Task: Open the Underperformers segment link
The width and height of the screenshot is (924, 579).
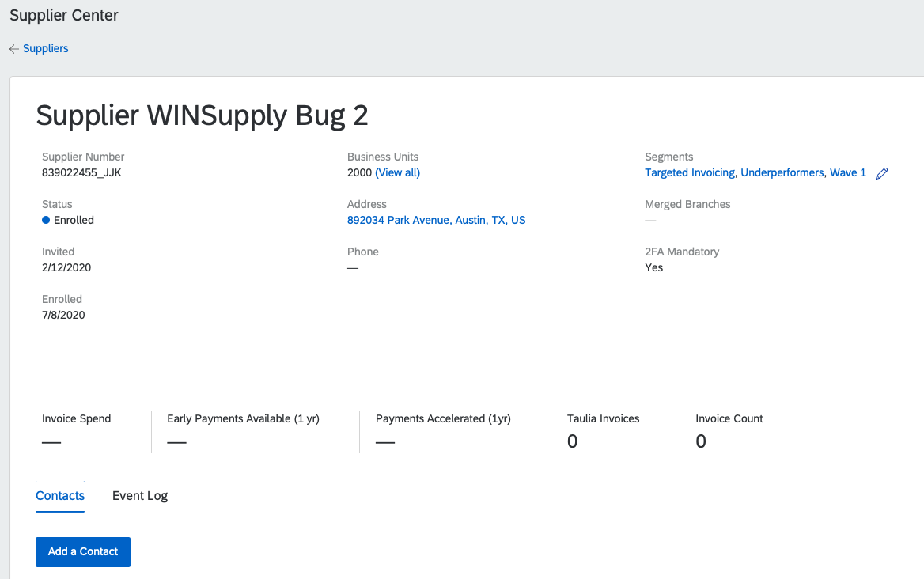Action: click(x=782, y=172)
